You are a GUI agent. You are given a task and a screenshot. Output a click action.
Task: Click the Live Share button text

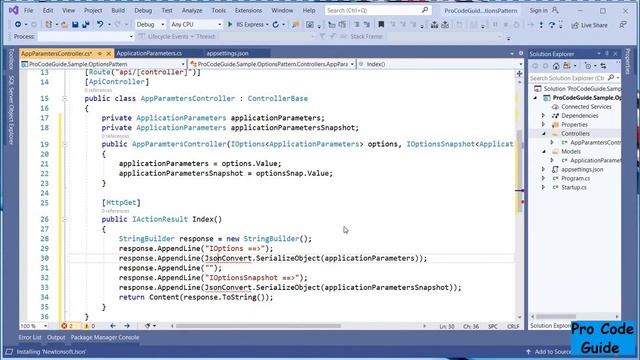[594, 25]
